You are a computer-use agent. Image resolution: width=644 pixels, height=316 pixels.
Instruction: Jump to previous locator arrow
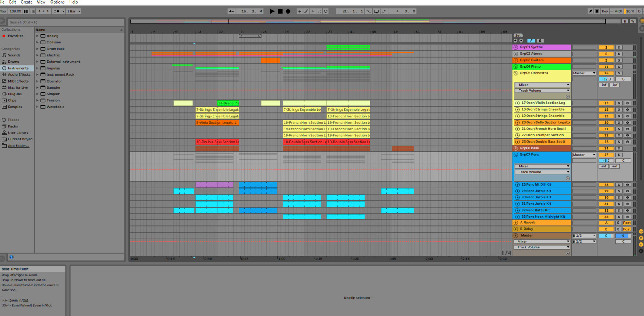point(515,41)
